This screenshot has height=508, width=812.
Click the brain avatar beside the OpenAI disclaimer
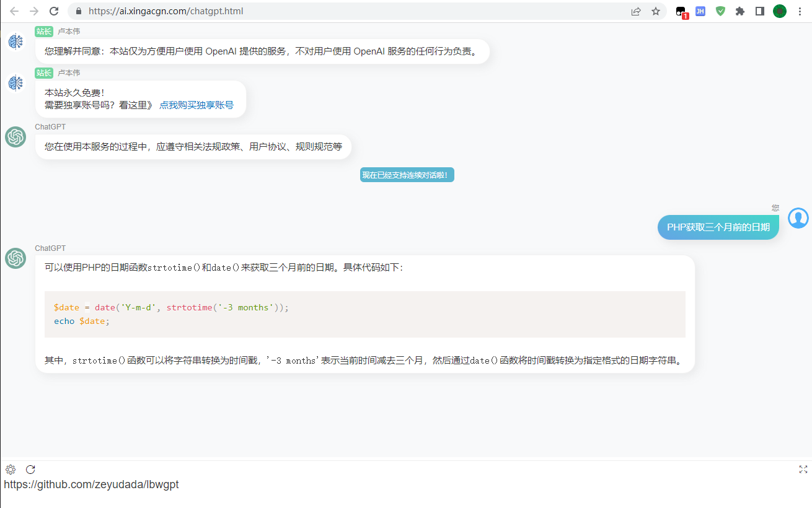click(x=15, y=42)
